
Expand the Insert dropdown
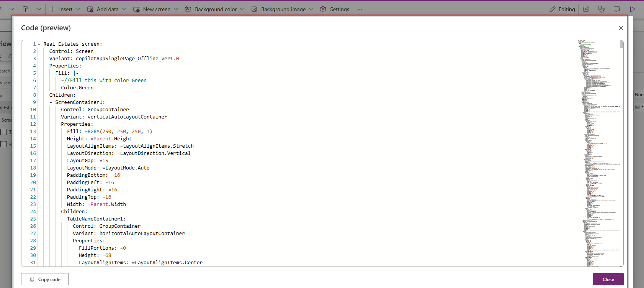(65, 9)
